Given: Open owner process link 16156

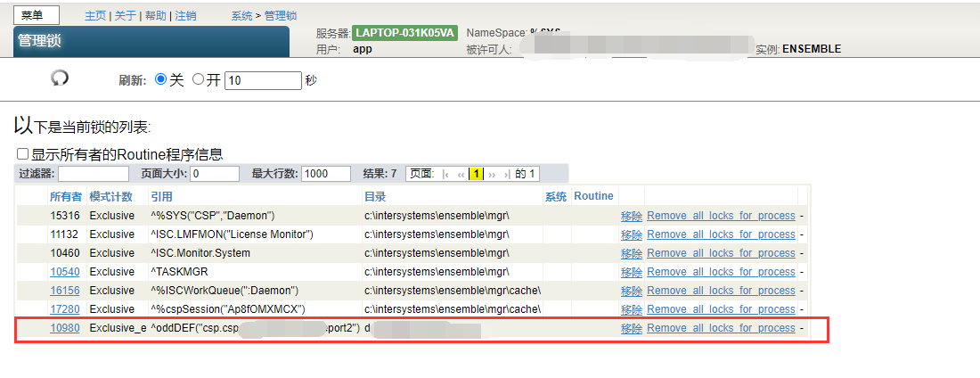Looking at the screenshot, I should (x=65, y=291).
